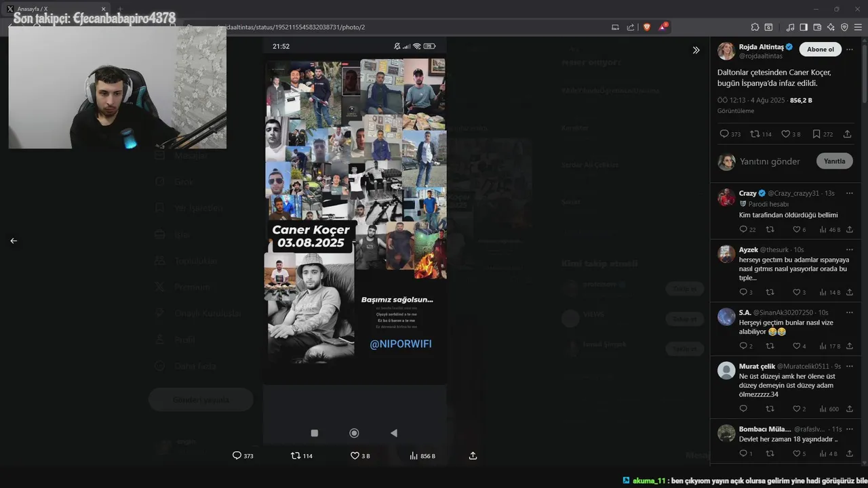Open browser Extensions puzzle icon
Viewport: 868px width, 488px height.
(x=755, y=27)
